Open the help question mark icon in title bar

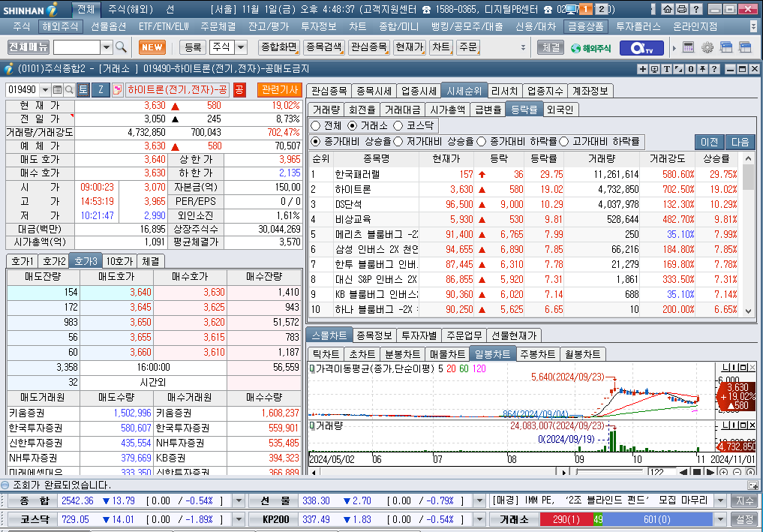(x=696, y=9)
